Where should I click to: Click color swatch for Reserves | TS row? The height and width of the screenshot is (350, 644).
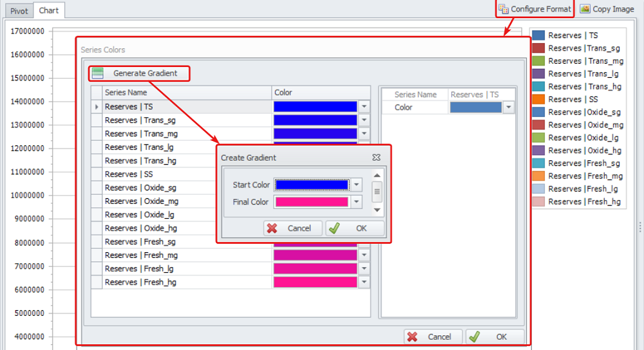click(x=316, y=107)
